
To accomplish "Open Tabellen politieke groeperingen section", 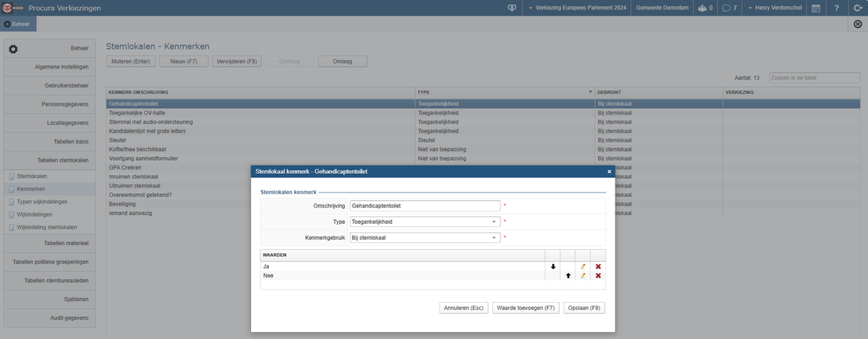I will pos(50,262).
